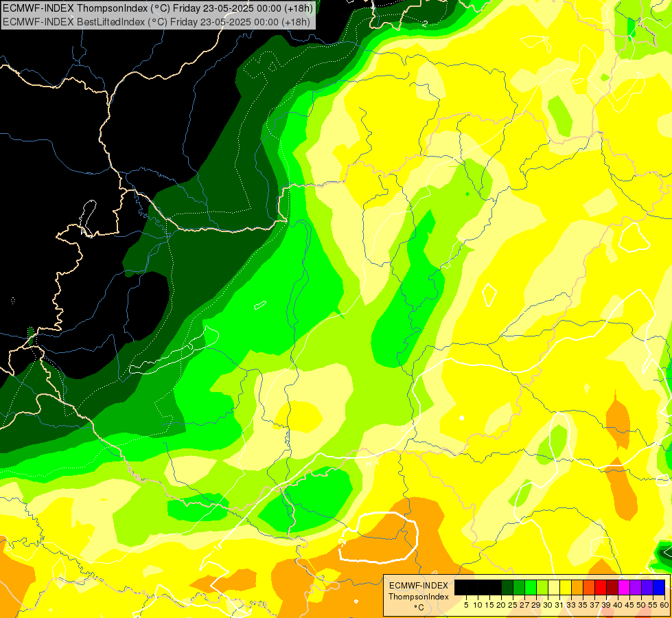The image size is (672, 618).
Task: Click the legend label ECMWF-INDEX
Action: click(419, 586)
